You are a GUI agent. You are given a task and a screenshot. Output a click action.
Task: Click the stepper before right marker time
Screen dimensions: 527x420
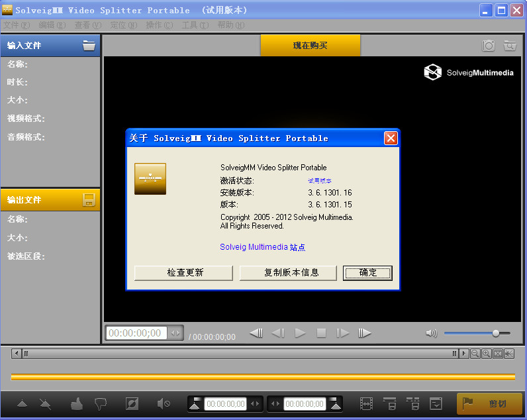pos(275,403)
